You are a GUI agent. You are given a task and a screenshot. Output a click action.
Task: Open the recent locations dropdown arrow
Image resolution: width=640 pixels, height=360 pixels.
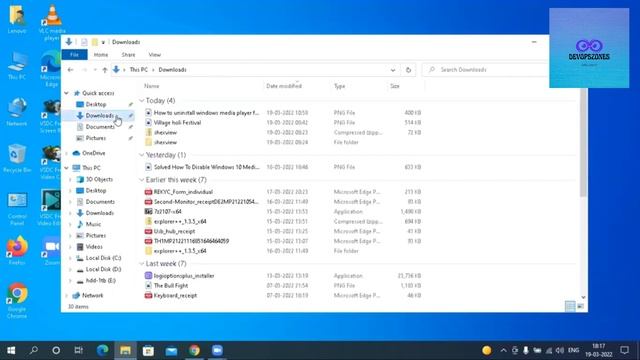pos(95,70)
